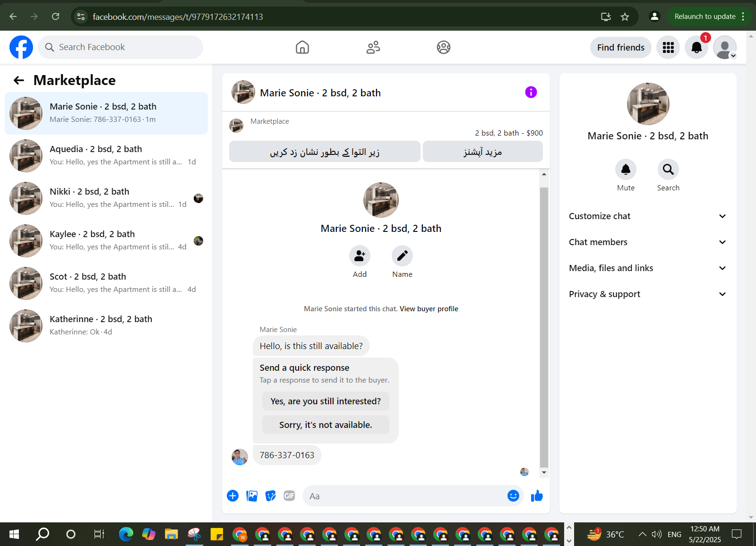The image size is (756, 546).
Task: Open Windows Start menu
Action: click(14, 534)
